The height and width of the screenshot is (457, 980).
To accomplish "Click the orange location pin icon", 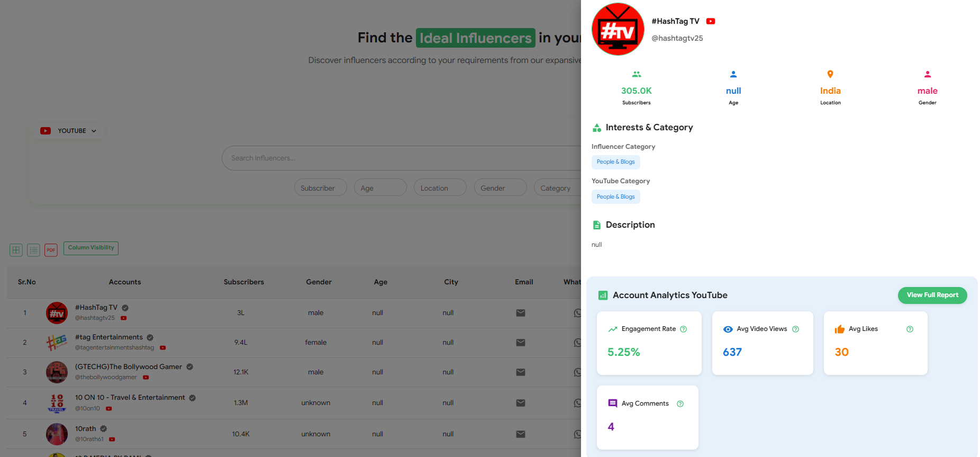I will [830, 74].
